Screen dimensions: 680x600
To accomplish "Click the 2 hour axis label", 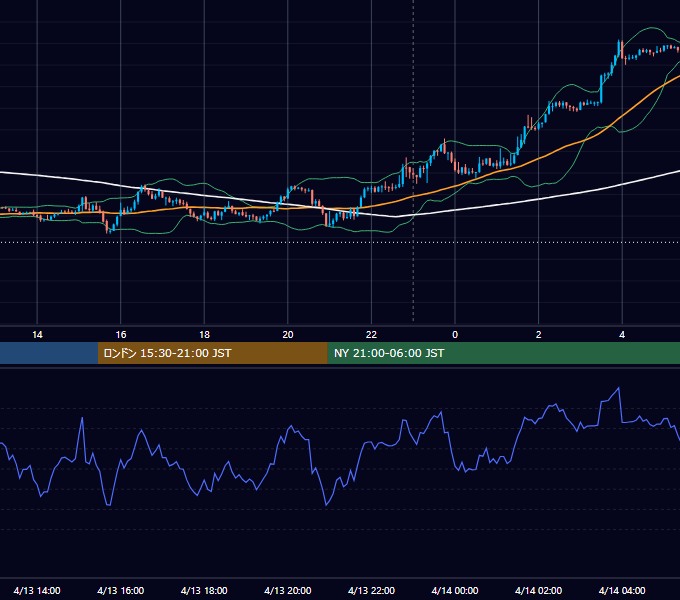I will pos(538,335).
